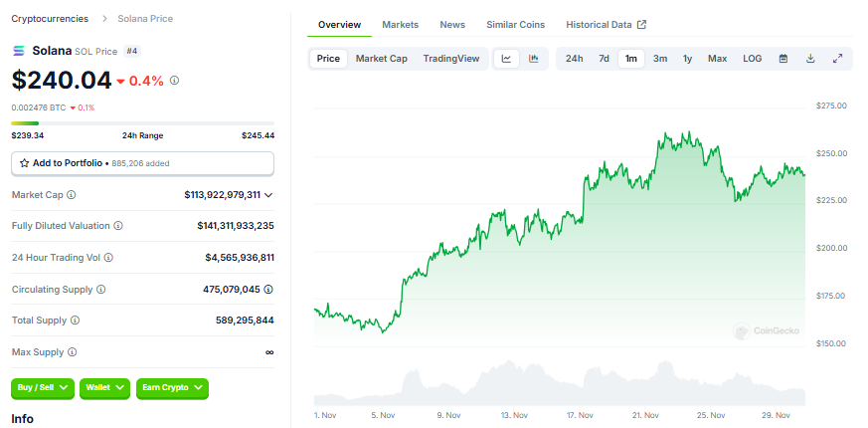This screenshot has width=868, height=428.
Task: Open the Similar Coins tab
Action: click(x=515, y=25)
